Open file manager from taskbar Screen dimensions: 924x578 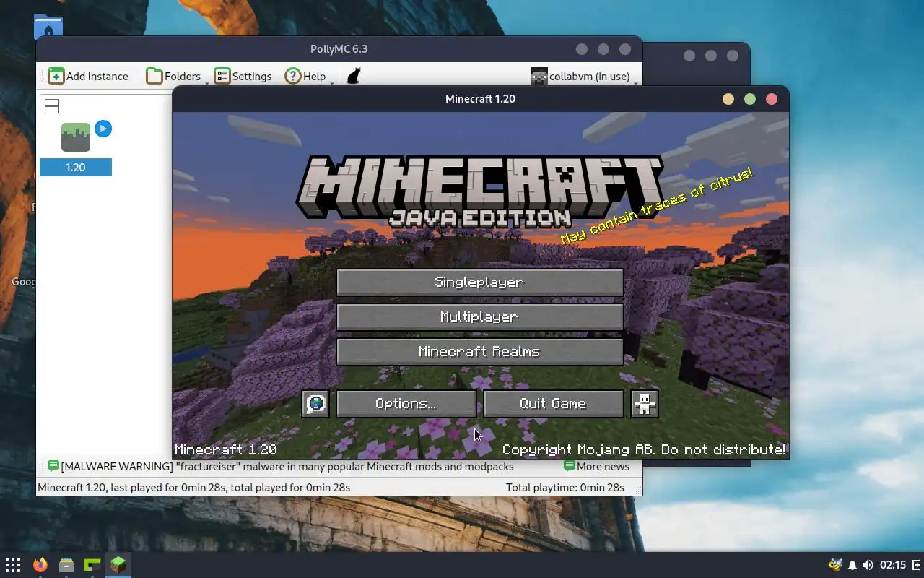[66, 565]
